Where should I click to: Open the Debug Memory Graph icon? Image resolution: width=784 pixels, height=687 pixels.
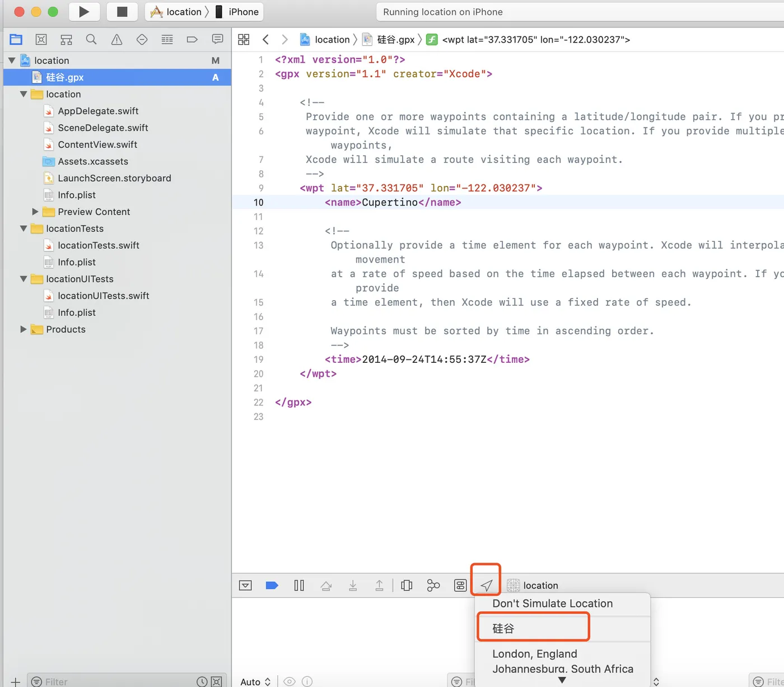[x=433, y=586]
